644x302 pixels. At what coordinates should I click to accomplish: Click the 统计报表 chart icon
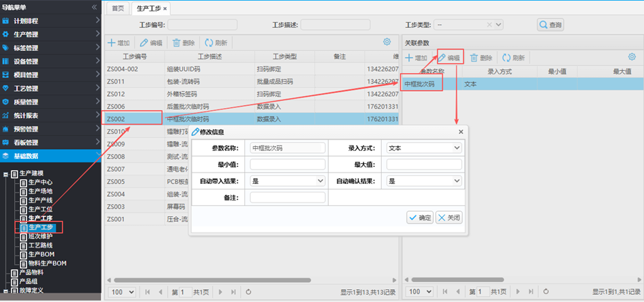coord(5,116)
